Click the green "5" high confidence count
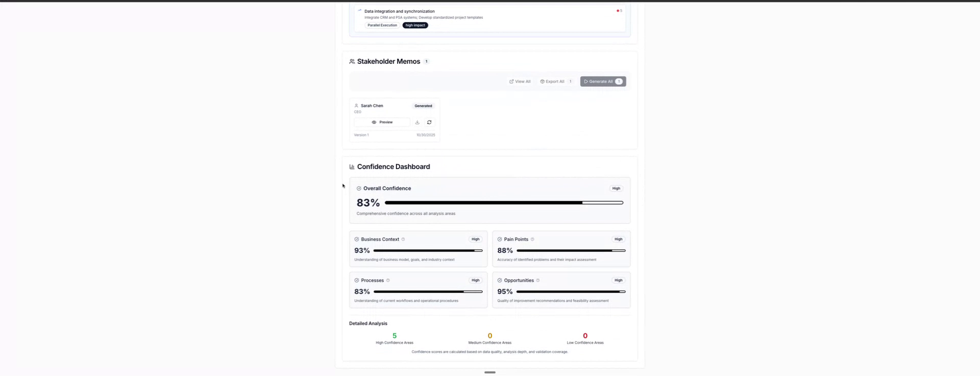The width and height of the screenshot is (980, 376). (395, 336)
